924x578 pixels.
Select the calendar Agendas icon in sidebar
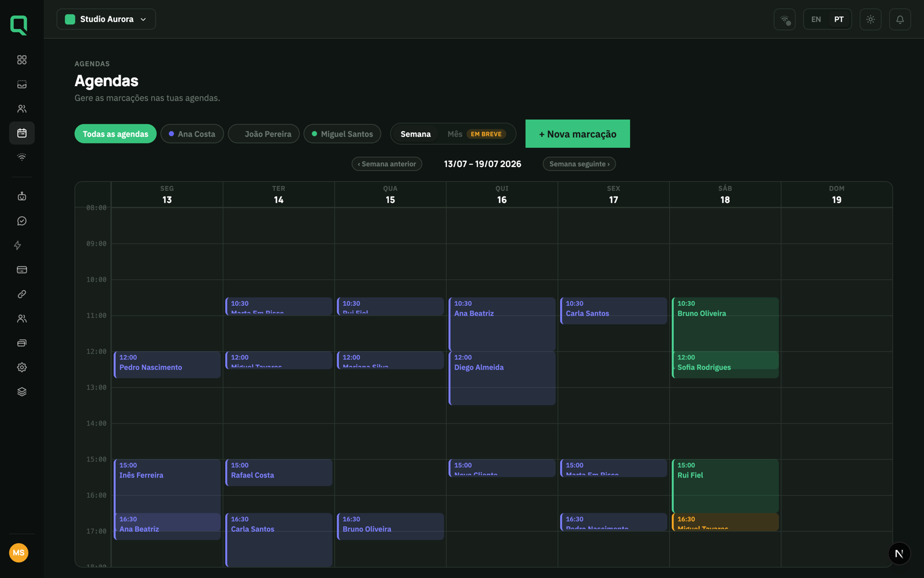coord(22,133)
